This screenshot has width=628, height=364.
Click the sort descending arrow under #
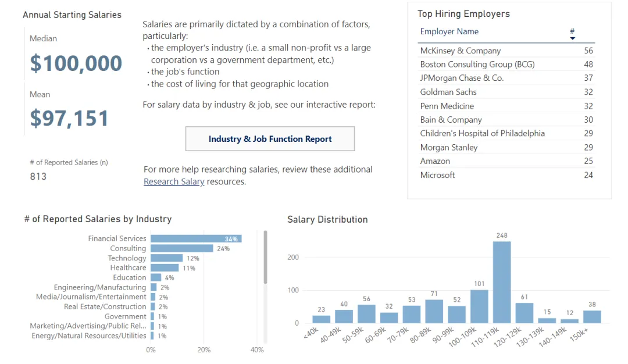[x=572, y=38]
